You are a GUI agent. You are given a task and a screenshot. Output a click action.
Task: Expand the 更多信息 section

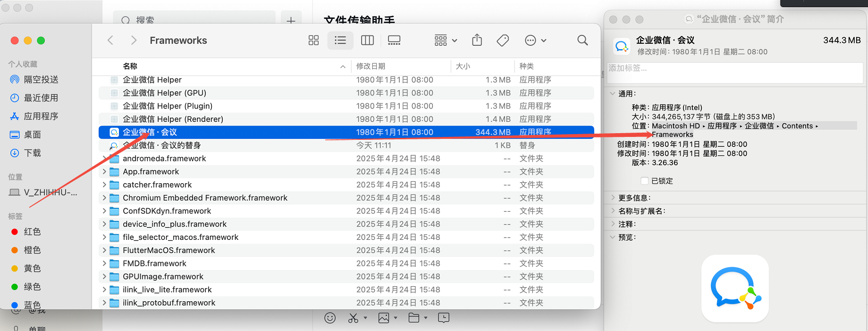(613, 198)
